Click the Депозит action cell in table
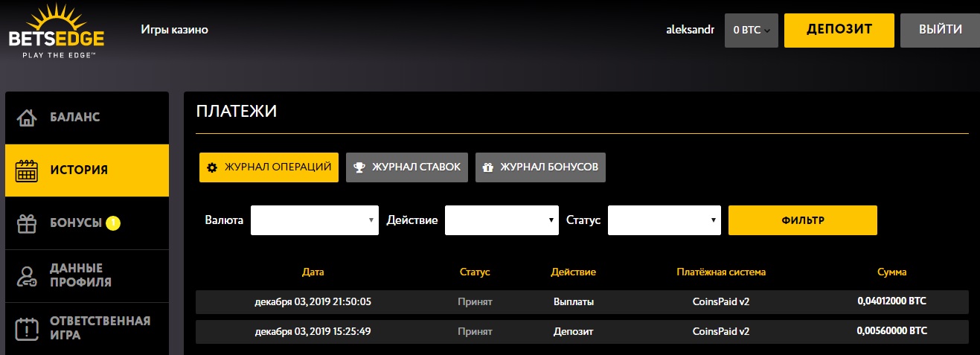The height and width of the screenshot is (355, 980). [x=573, y=331]
